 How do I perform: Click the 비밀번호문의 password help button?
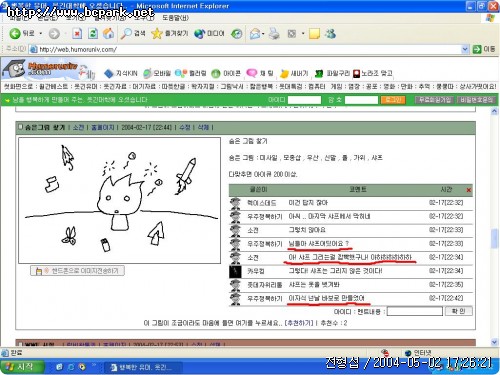(476, 100)
